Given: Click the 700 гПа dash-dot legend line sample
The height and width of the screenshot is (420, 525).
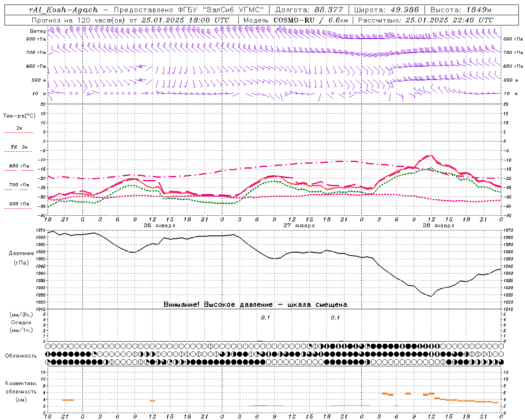Looking at the screenshot, I should (x=19, y=189).
